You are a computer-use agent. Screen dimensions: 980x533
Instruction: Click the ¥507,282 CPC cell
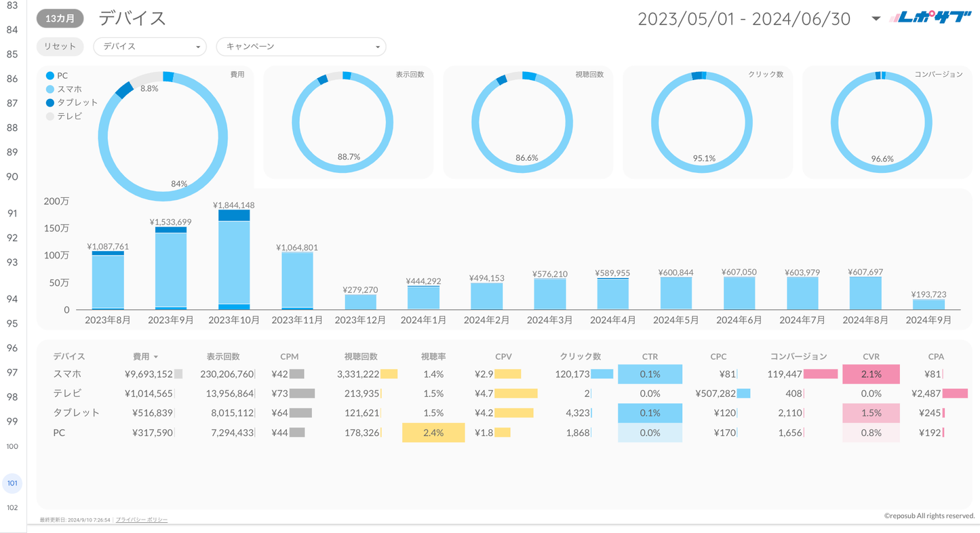[716, 393]
